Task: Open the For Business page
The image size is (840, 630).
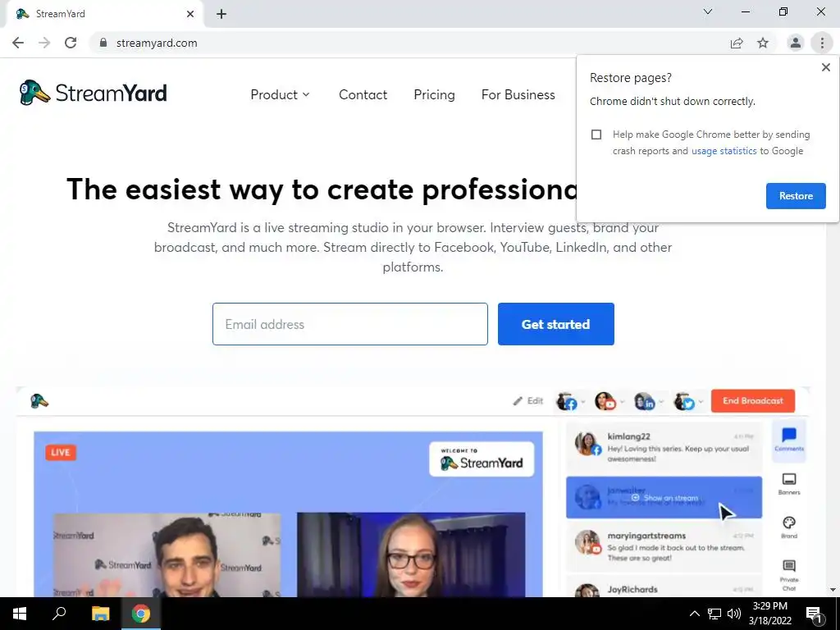Action: (518, 95)
